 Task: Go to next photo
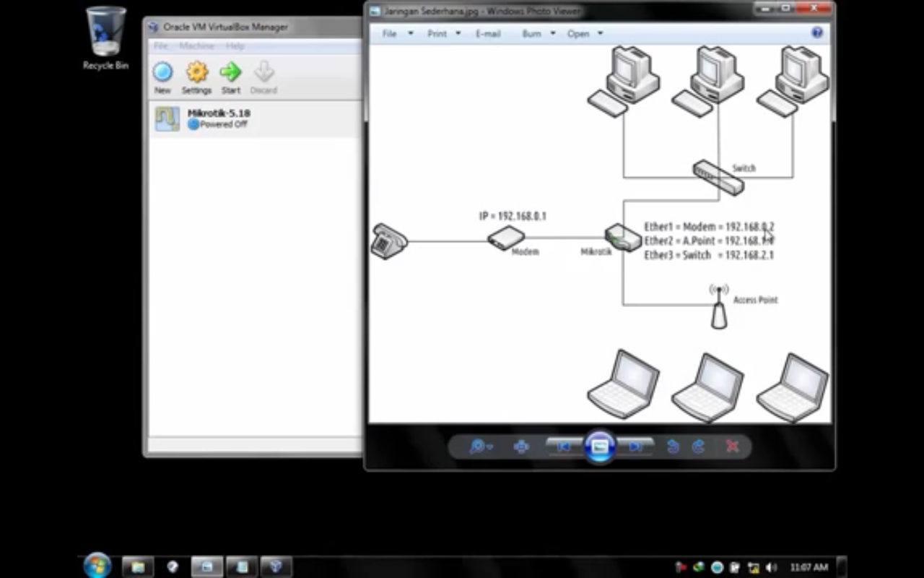(x=636, y=447)
